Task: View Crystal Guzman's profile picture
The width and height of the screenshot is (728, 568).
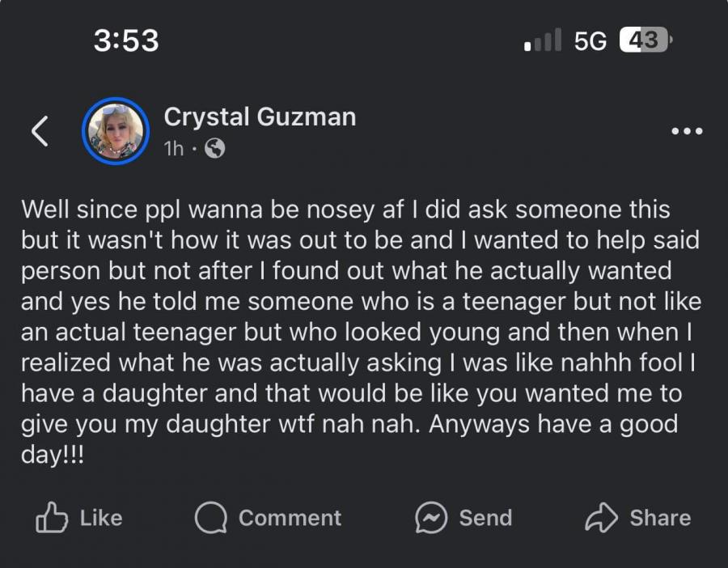Action: coord(116,130)
